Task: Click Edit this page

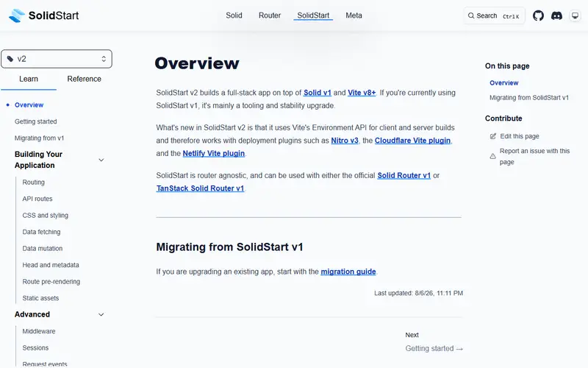Action: click(520, 136)
